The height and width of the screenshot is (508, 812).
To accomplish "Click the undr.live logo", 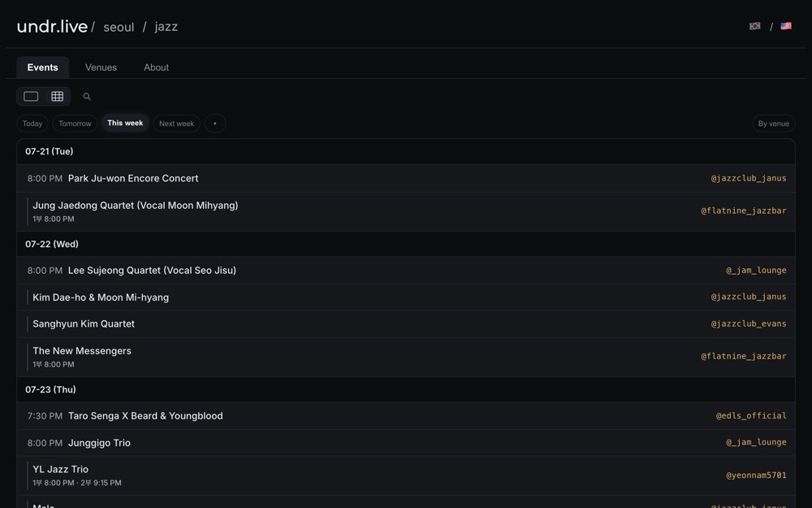I will tap(52, 27).
